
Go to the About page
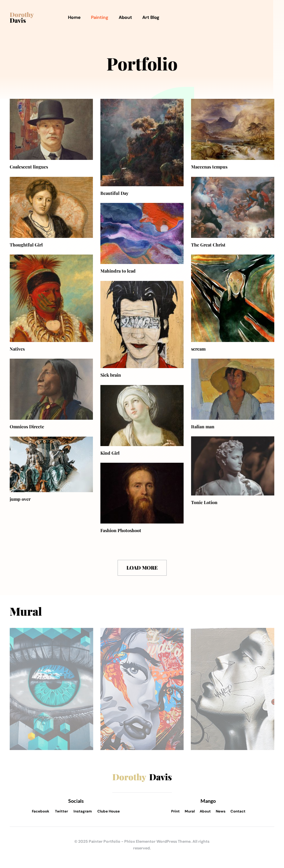(x=125, y=17)
